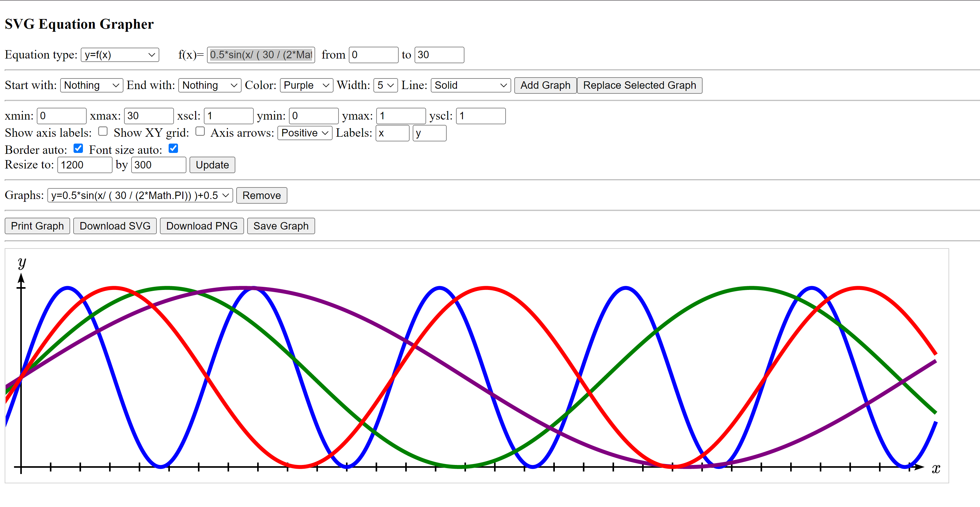Open the 'End with' dropdown

210,85
